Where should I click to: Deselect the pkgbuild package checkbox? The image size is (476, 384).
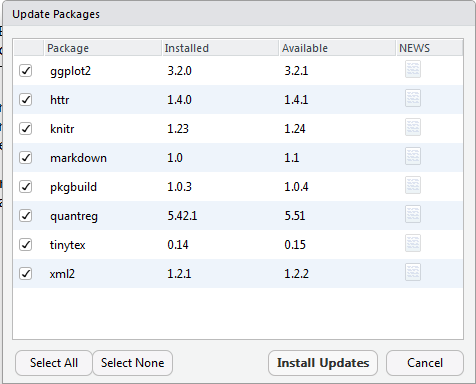[x=25, y=187]
